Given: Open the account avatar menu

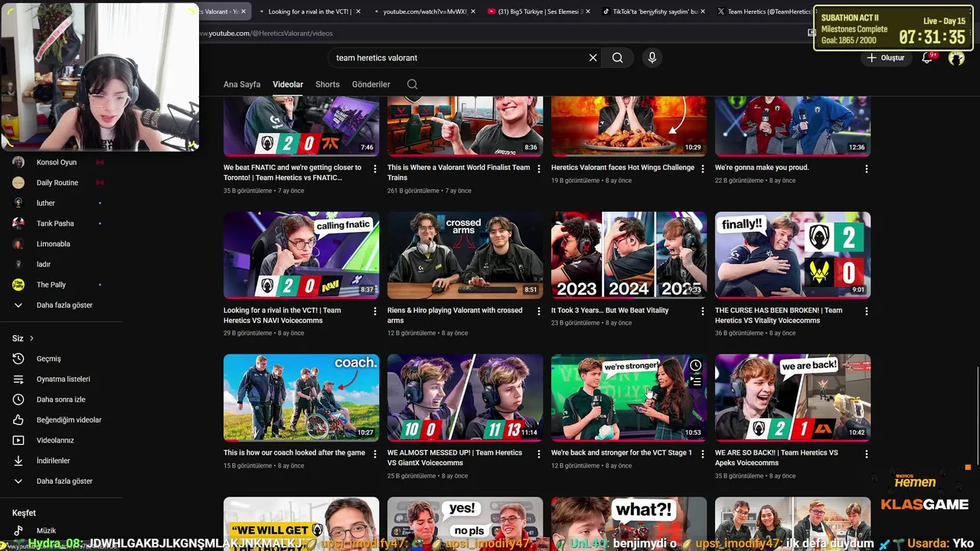Looking at the screenshot, I should 956,57.
